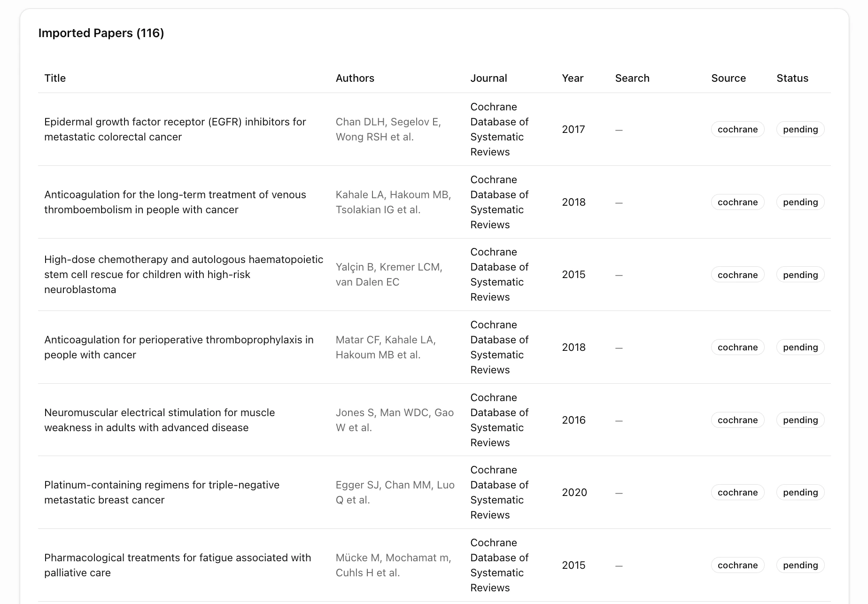Click the Imported Papers (116) heading

[101, 33]
